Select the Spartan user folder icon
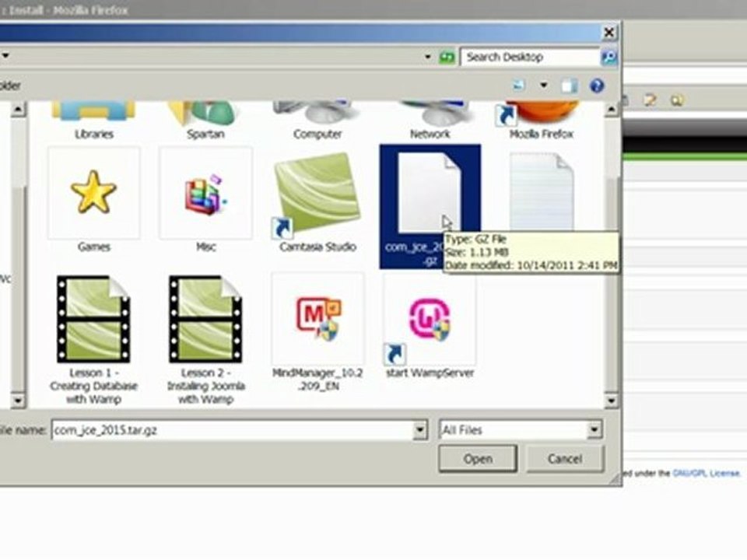This screenshot has height=560, width=747. [x=205, y=112]
